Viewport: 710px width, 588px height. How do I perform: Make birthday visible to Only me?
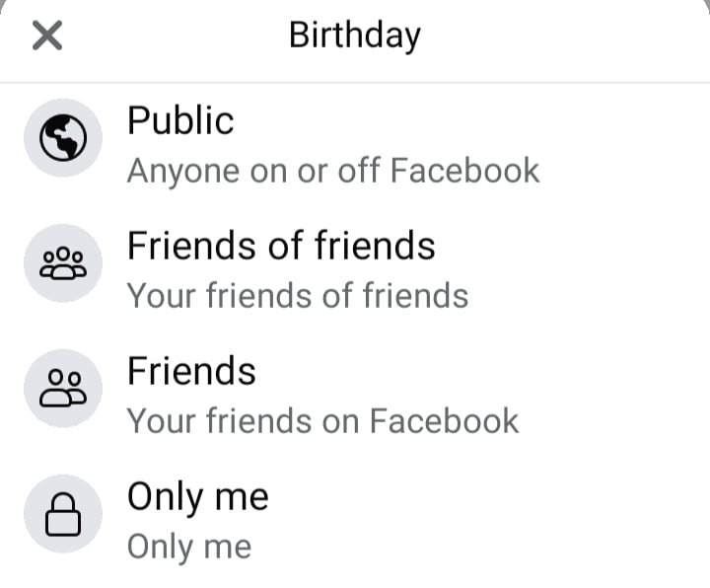[355, 521]
